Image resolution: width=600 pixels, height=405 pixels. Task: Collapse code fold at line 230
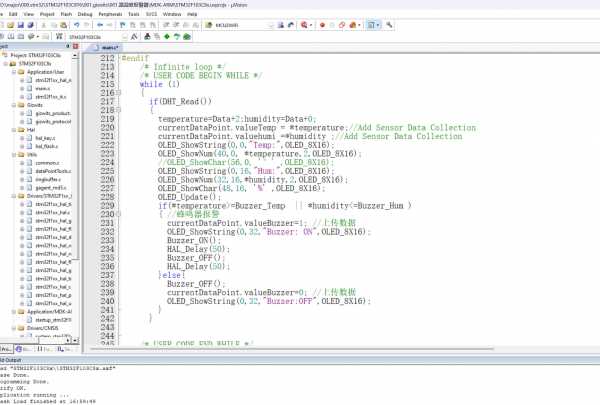pyautogui.click(x=118, y=214)
